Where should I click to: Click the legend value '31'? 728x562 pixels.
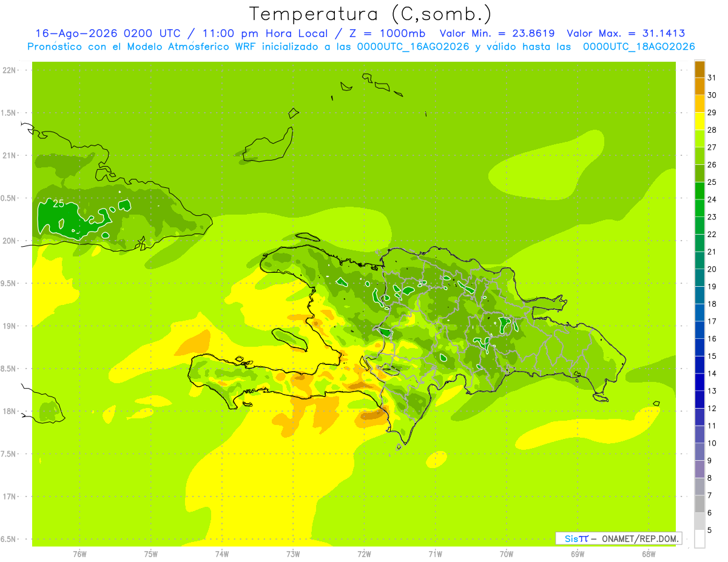click(x=712, y=78)
